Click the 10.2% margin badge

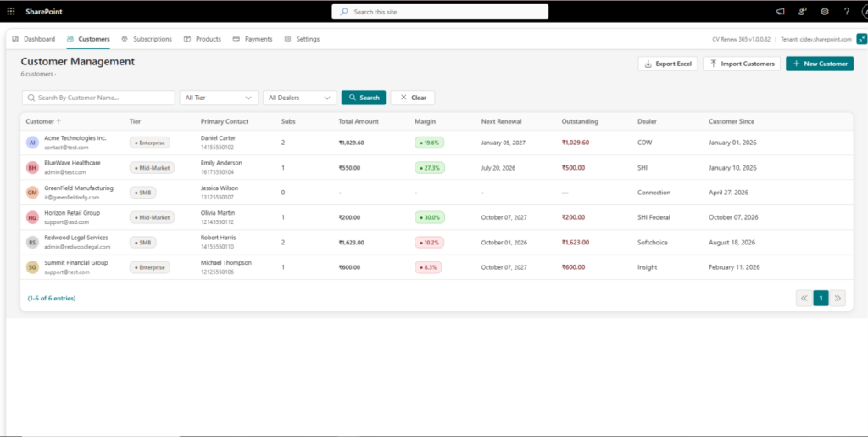pos(429,243)
